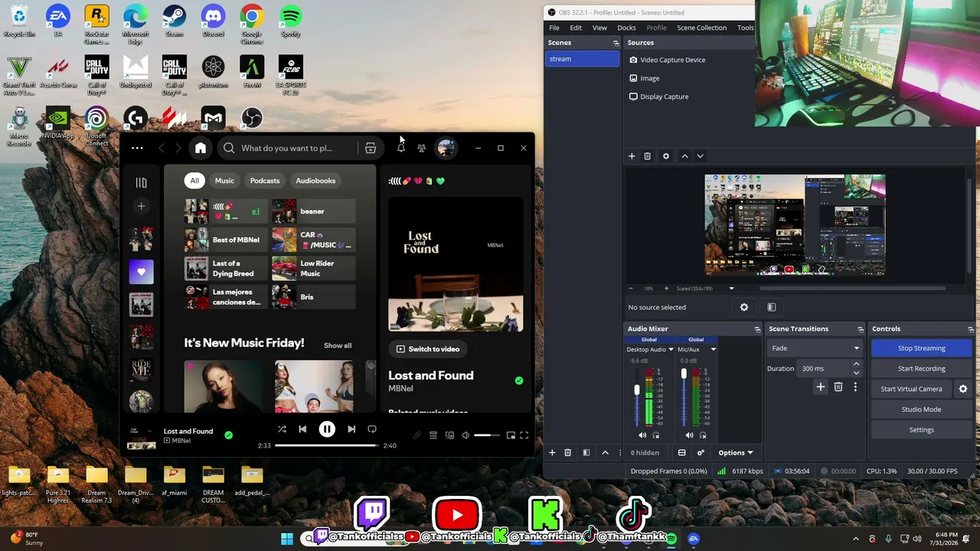This screenshot has height=551, width=980.
Task: Toggle Mic/Aux monitoring headphone icon
Action: (703, 435)
